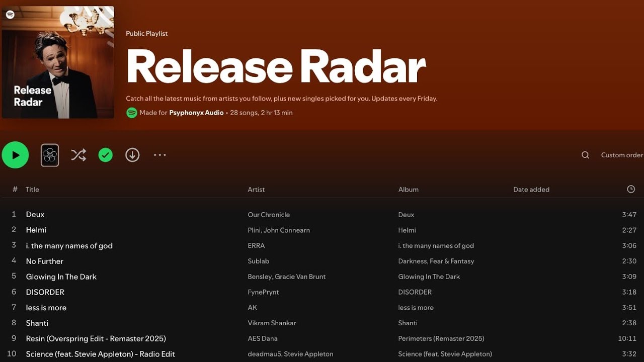
Task: Select the track No Further
Action: click(45, 261)
